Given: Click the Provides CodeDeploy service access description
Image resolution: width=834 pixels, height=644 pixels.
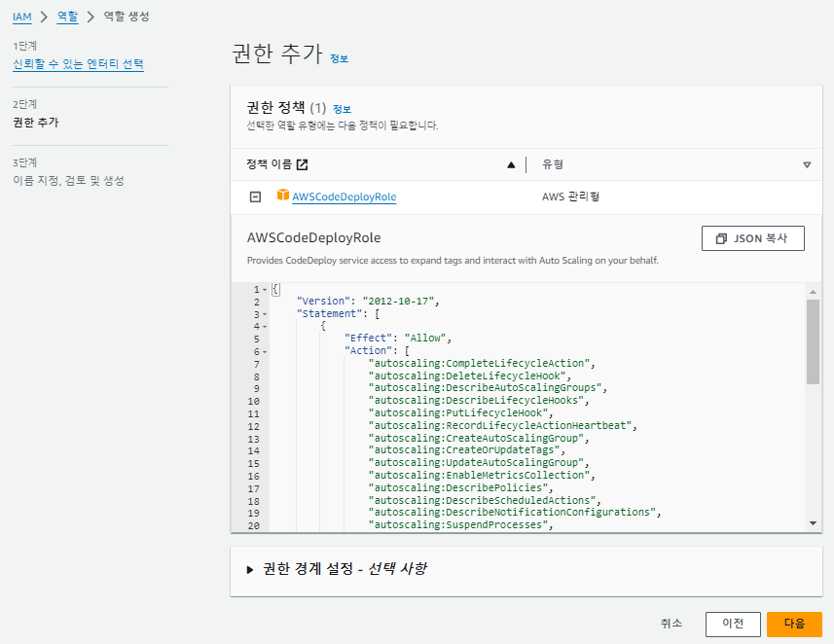Looking at the screenshot, I should (453, 261).
